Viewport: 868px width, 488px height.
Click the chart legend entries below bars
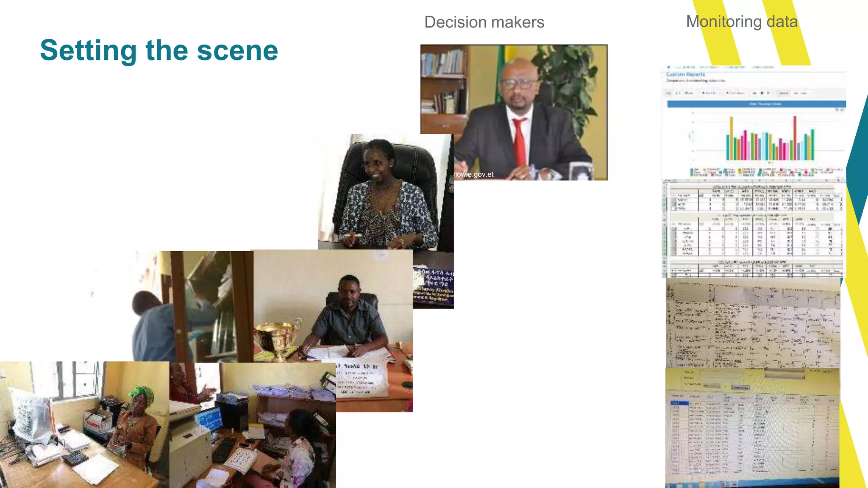pos(766,171)
